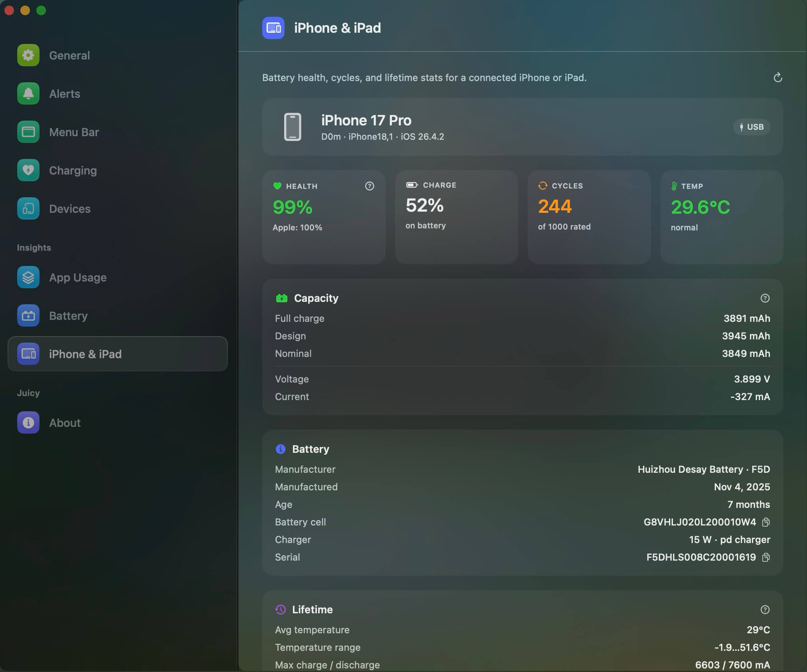This screenshot has height=672, width=807.
Task: Click the 52% charge value
Action: (425, 205)
